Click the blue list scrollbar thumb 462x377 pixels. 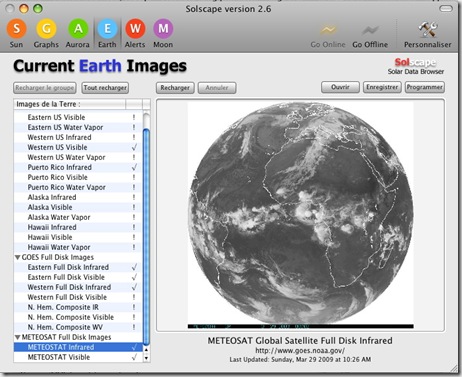click(x=146, y=237)
